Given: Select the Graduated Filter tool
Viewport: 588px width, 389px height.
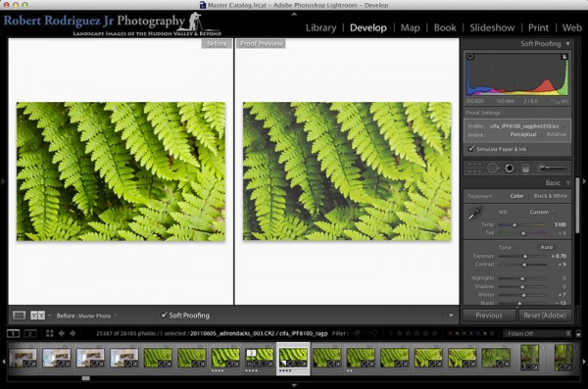Looking at the screenshot, I should click(525, 169).
